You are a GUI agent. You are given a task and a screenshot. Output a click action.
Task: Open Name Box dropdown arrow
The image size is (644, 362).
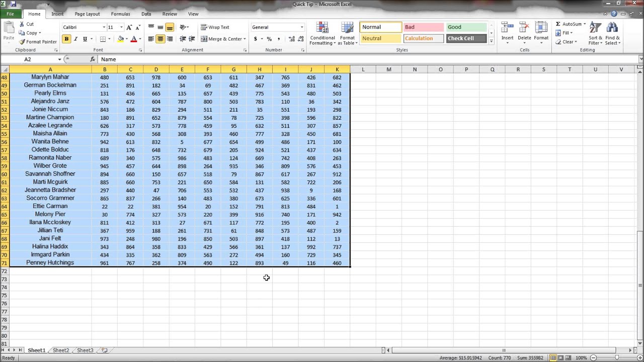pos(59,59)
